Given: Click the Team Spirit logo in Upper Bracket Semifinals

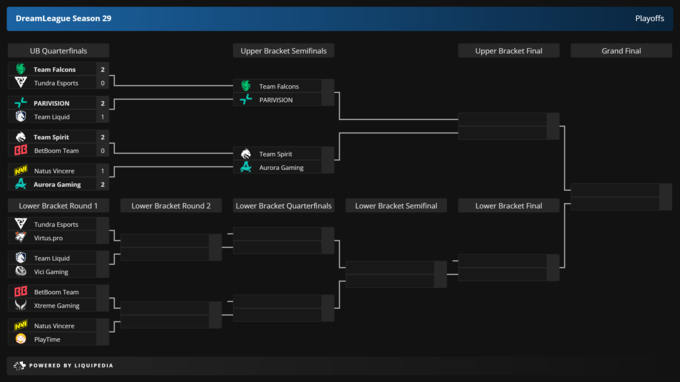Looking at the screenshot, I should coord(246,154).
